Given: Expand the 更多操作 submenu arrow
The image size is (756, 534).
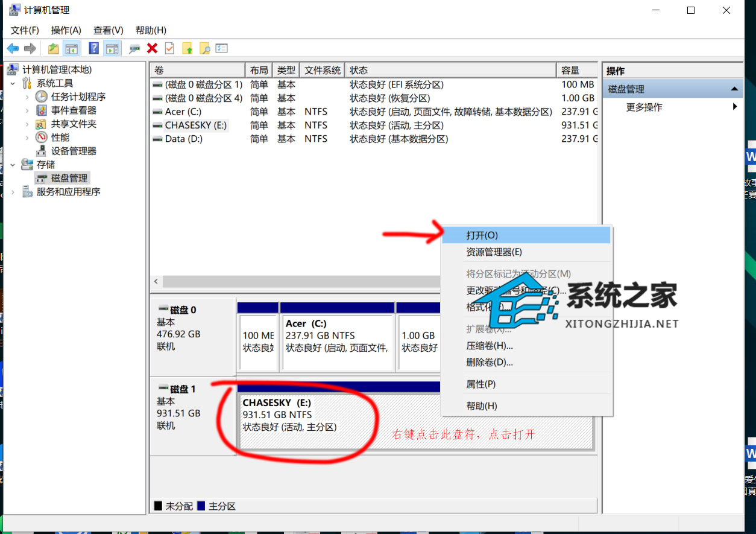Looking at the screenshot, I should (735, 106).
